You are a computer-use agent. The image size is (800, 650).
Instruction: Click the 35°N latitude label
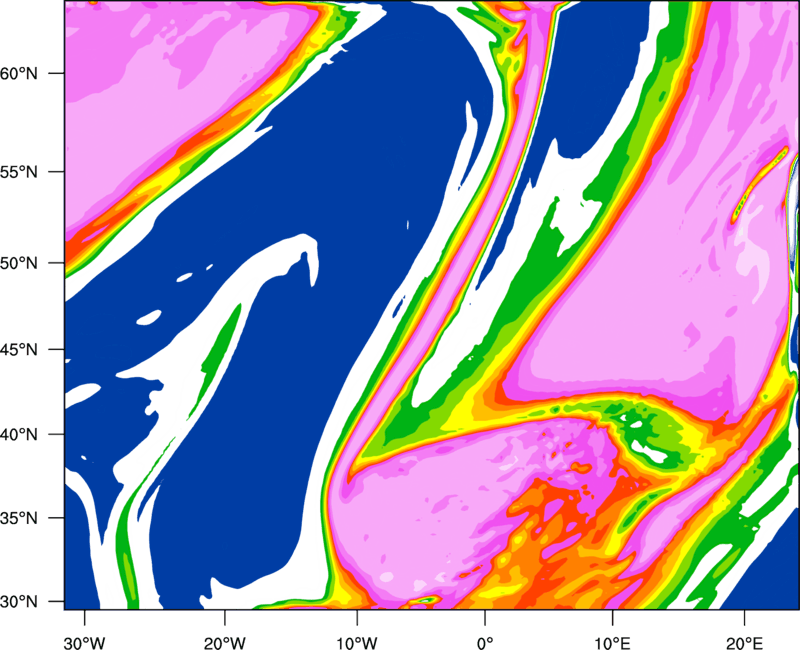(x=19, y=518)
